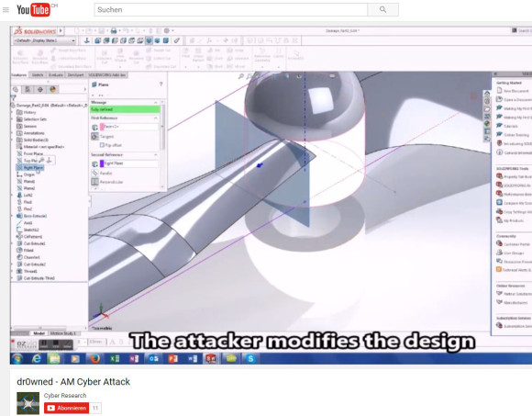Switch to the Sketch ribbon tab
This screenshot has width=532, height=416.
(38, 75)
